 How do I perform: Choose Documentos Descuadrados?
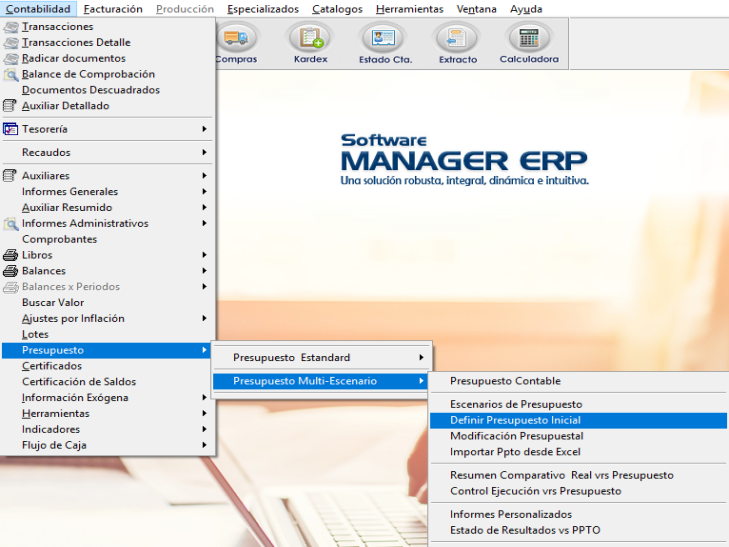coord(107,90)
